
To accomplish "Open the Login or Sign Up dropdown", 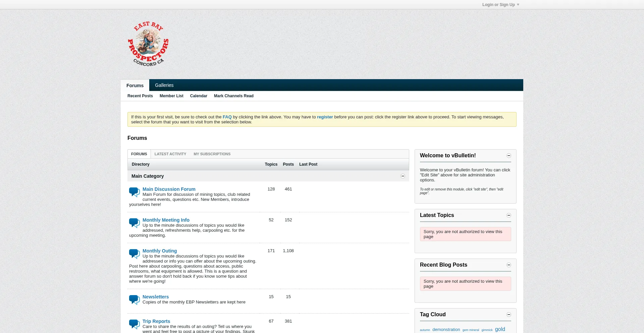I will tap(500, 4).
